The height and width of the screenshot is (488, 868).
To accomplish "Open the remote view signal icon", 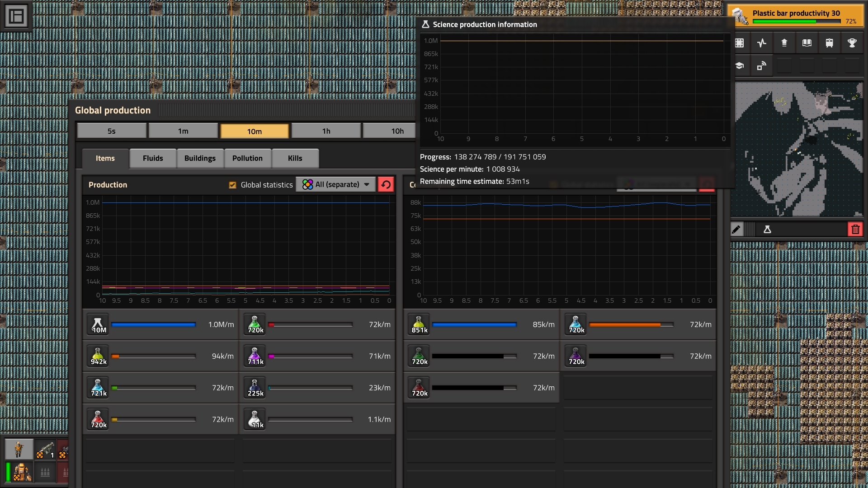I will (x=762, y=66).
